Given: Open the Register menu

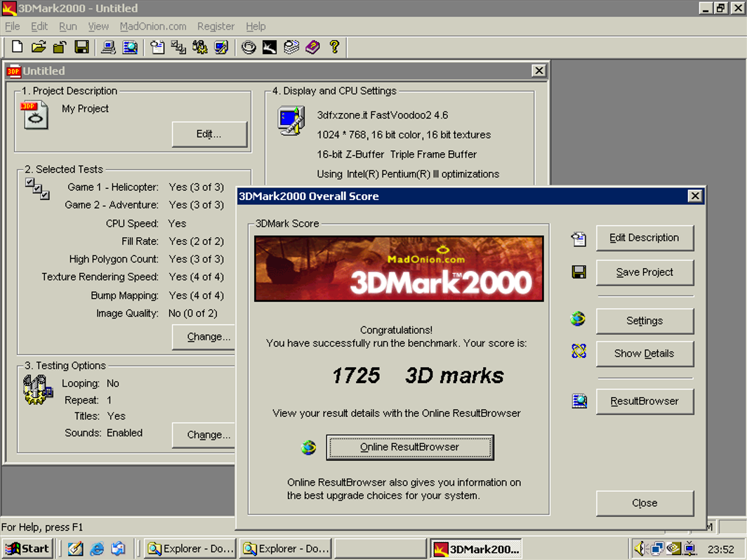Looking at the screenshot, I should click(x=216, y=26).
